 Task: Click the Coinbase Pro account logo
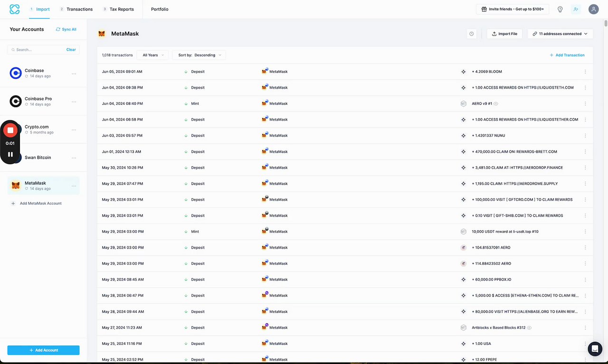coord(16,101)
